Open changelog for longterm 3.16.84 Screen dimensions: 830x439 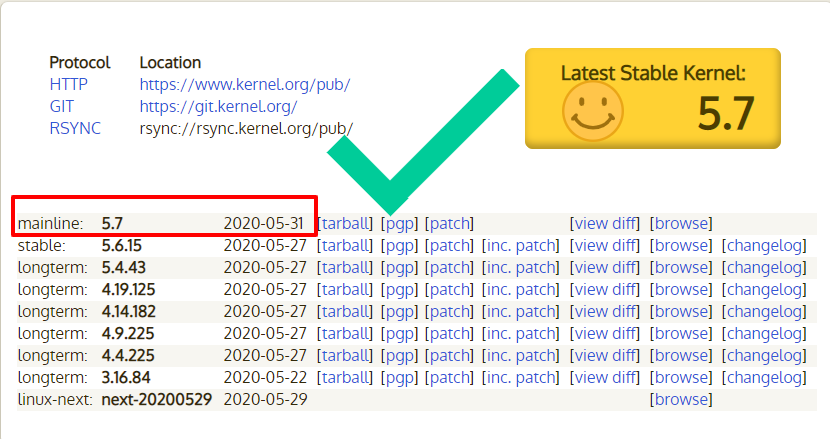click(x=764, y=378)
